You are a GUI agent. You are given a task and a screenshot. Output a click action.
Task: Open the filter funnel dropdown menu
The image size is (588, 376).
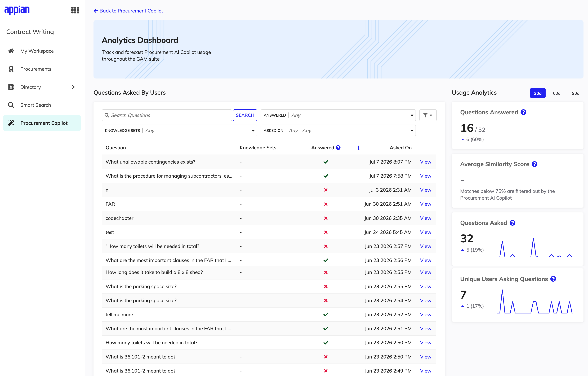(x=428, y=115)
